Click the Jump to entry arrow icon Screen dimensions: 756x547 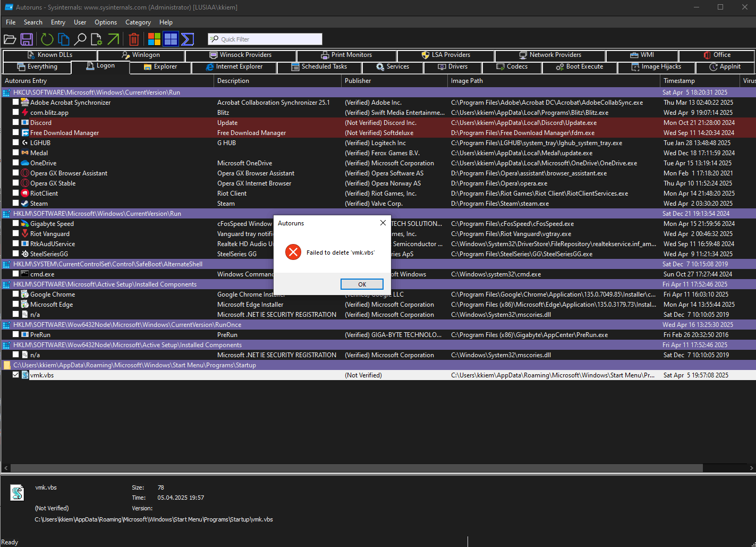(x=113, y=39)
